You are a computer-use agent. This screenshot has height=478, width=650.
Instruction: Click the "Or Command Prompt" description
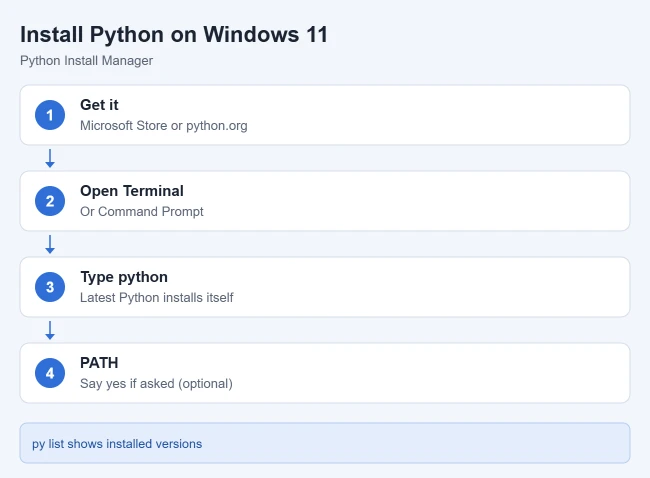(142, 211)
